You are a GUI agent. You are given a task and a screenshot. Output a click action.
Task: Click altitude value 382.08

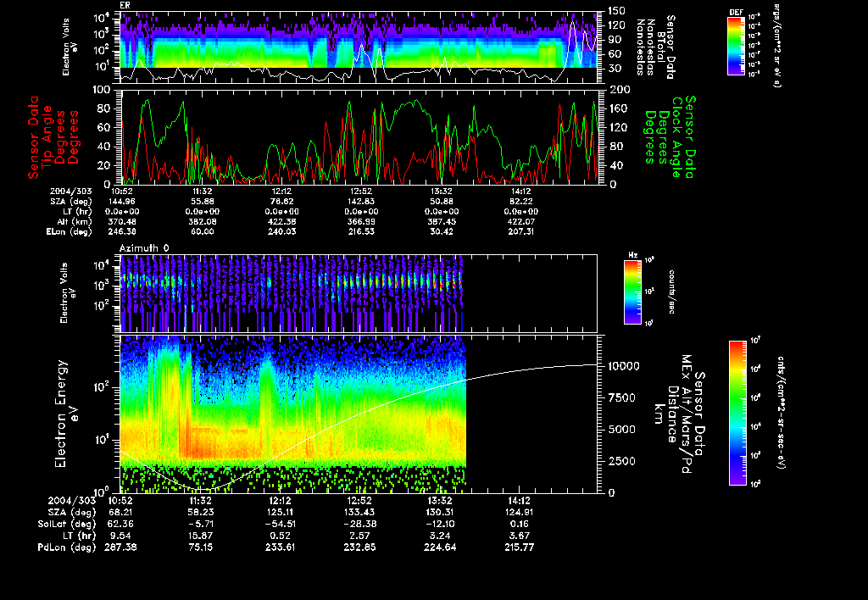[x=202, y=222]
